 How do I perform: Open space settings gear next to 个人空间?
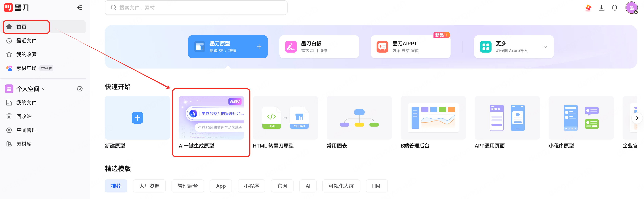point(80,89)
